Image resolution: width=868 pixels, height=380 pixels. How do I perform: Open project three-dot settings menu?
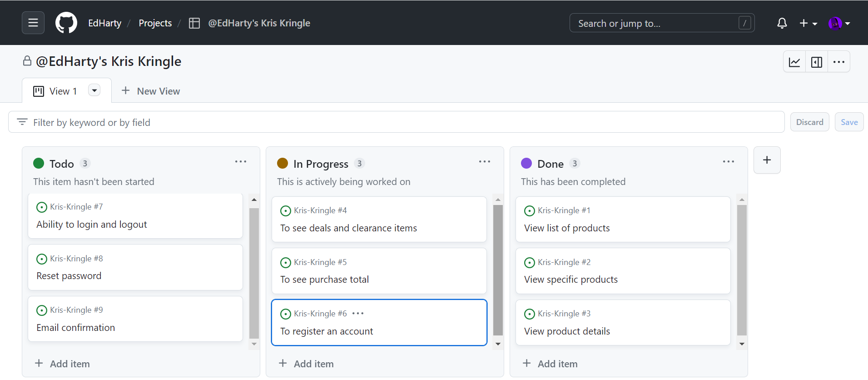(838, 62)
